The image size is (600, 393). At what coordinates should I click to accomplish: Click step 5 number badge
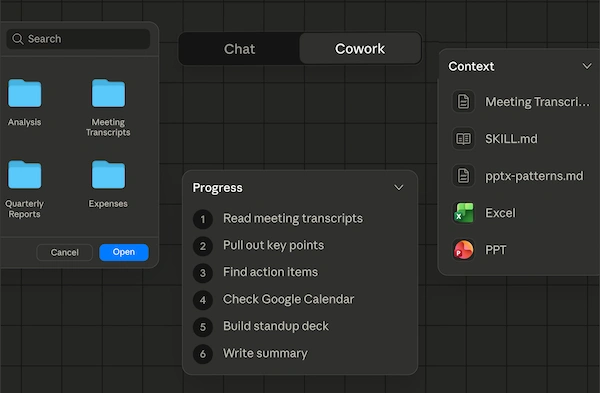[203, 327]
